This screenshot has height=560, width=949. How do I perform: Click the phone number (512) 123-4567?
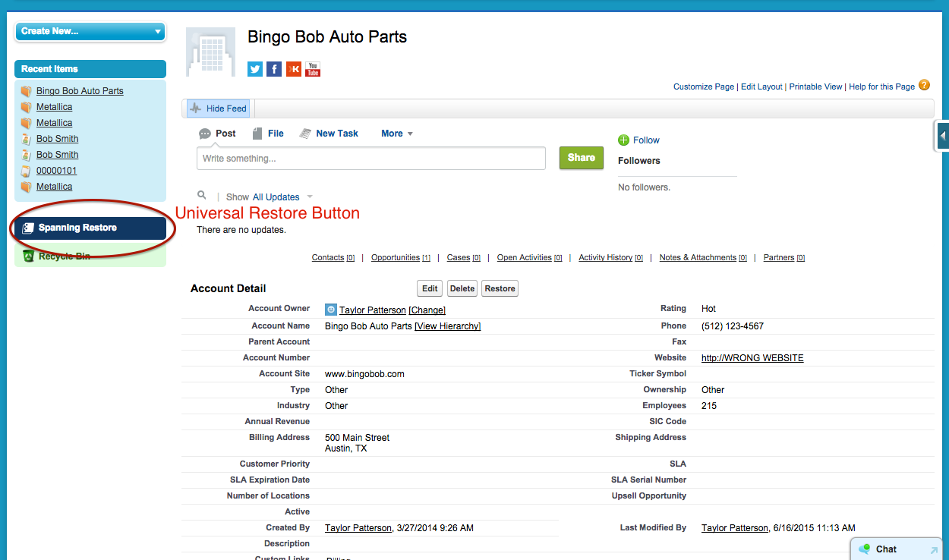pyautogui.click(x=733, y=326)
